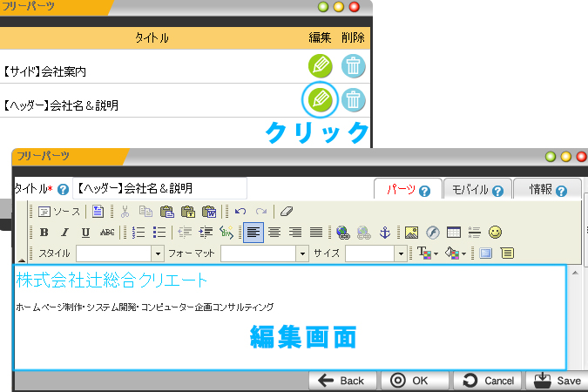
Task: Open the Background Color picker
Action: click(x=456, y=253)
